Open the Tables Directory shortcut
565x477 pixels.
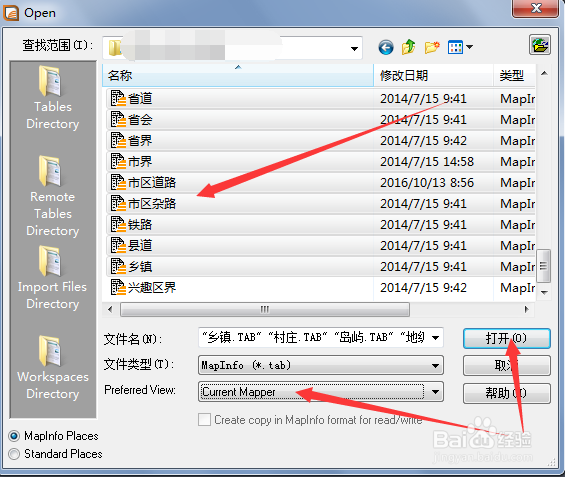(x=53, y=98)
